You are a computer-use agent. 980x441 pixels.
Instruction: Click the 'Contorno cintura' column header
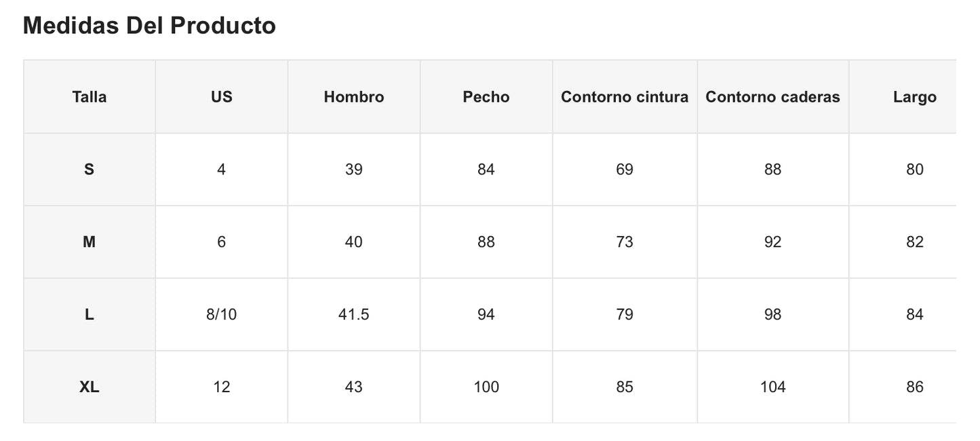pyautogui.click(x=624, y=97)
